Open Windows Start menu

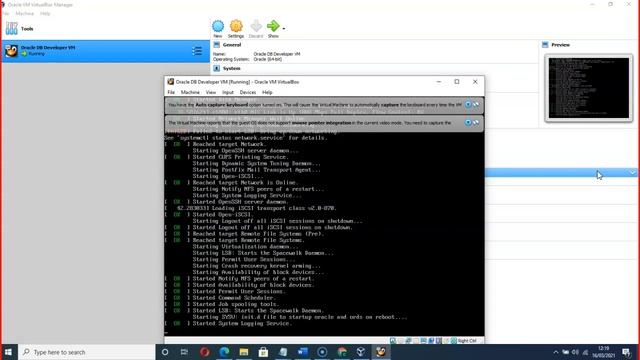tap(8, 352)
